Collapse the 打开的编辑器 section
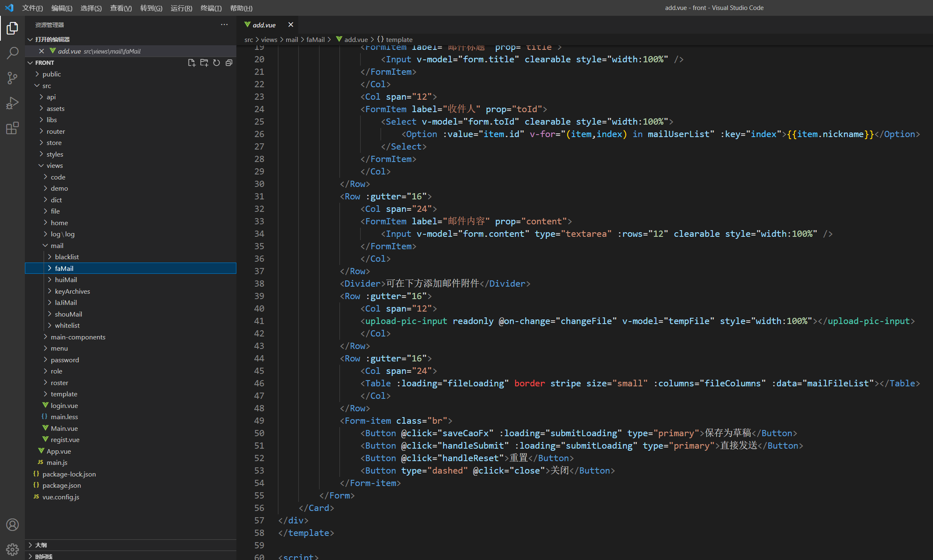Image resolution: width=933 pixels, height=560 pixels. pyautogui.click(x=52, y=39)
